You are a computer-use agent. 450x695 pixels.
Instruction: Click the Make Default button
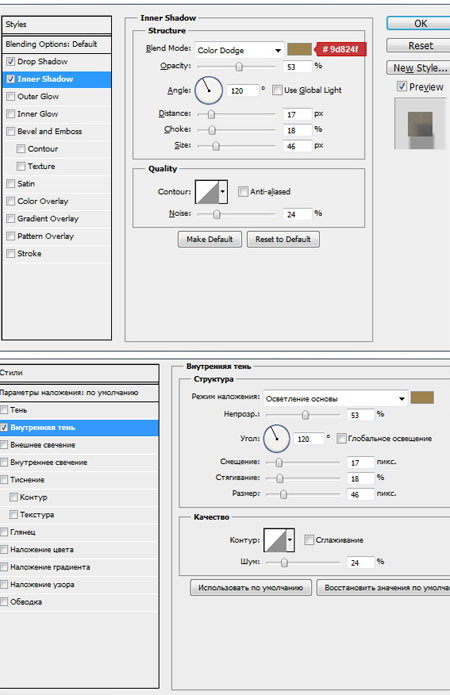(x=210, y=239)
